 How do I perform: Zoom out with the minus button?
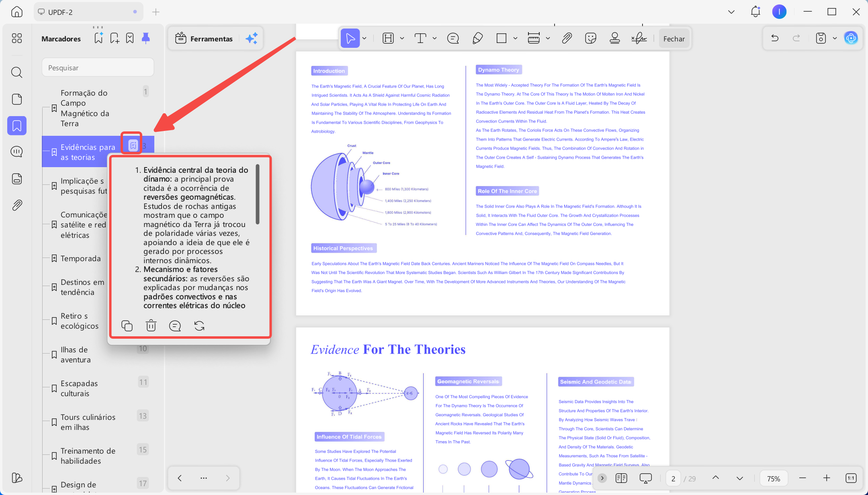coord(802,478)
